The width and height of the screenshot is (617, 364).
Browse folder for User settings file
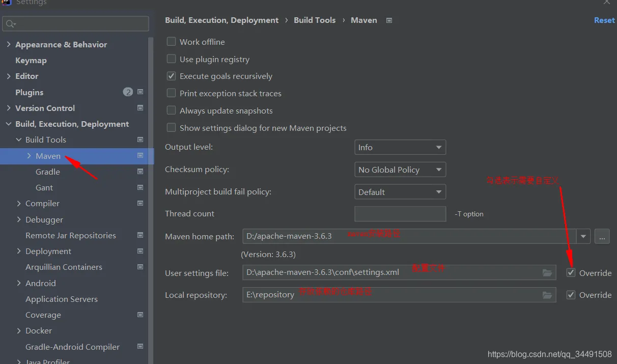click(x=547, y=273)
